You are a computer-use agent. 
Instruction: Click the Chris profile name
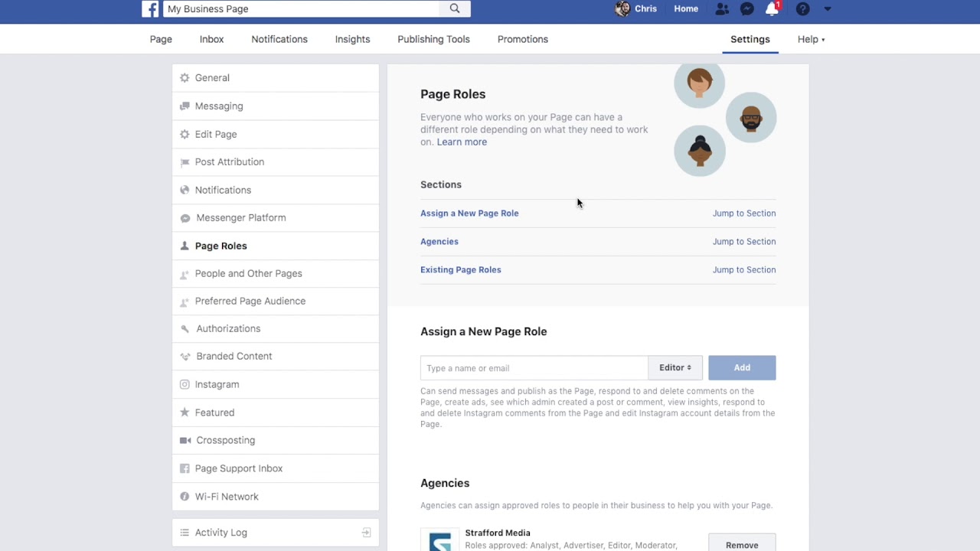click(646, 9)
